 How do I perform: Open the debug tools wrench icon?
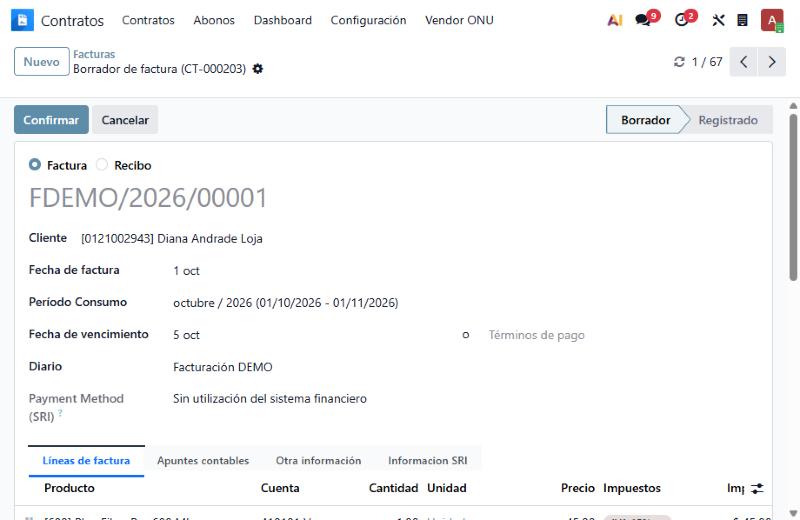point(718,20)
